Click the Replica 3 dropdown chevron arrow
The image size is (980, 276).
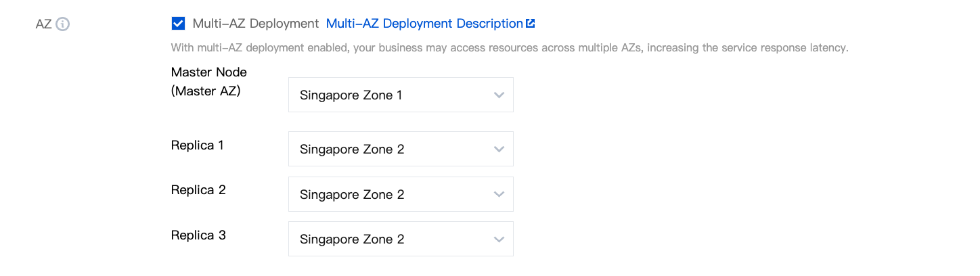499,239
